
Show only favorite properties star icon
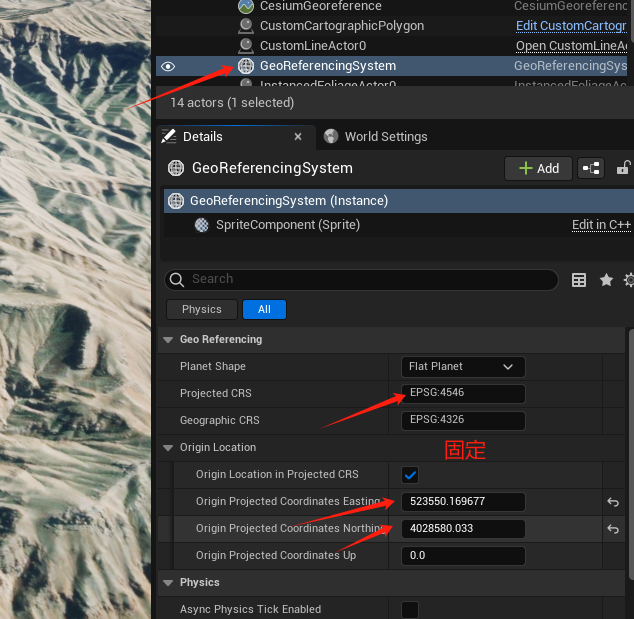pos(606,280)
